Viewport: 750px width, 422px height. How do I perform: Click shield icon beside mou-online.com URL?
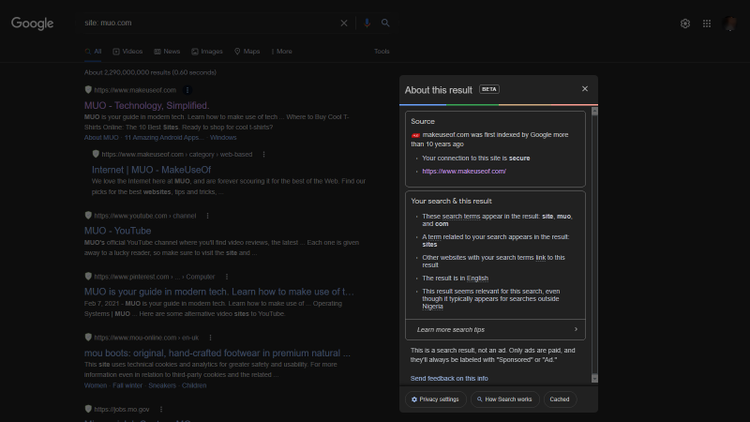click(x=88, y=337)
